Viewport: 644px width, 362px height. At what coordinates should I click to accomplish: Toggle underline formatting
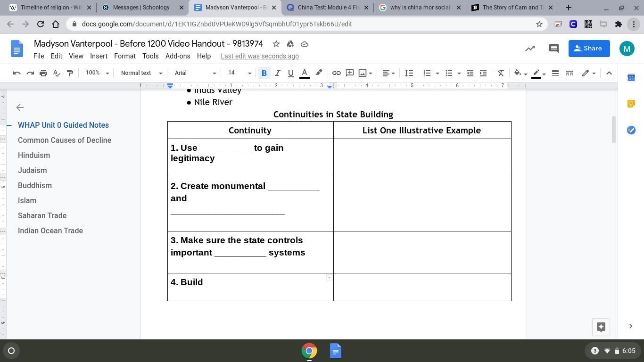290,73
